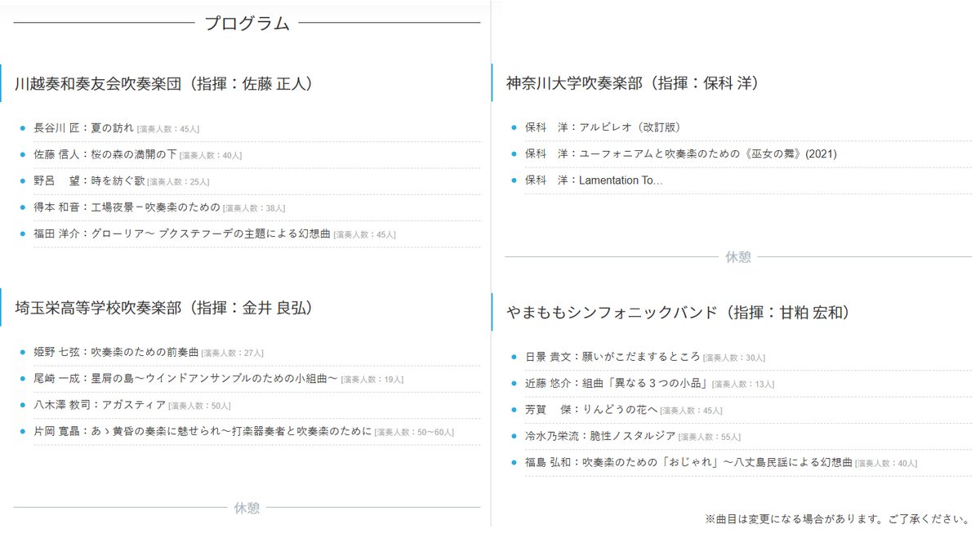Click the bullet next to りんどうの花へ
980x538 pixels.
click(x=512, y=409)
